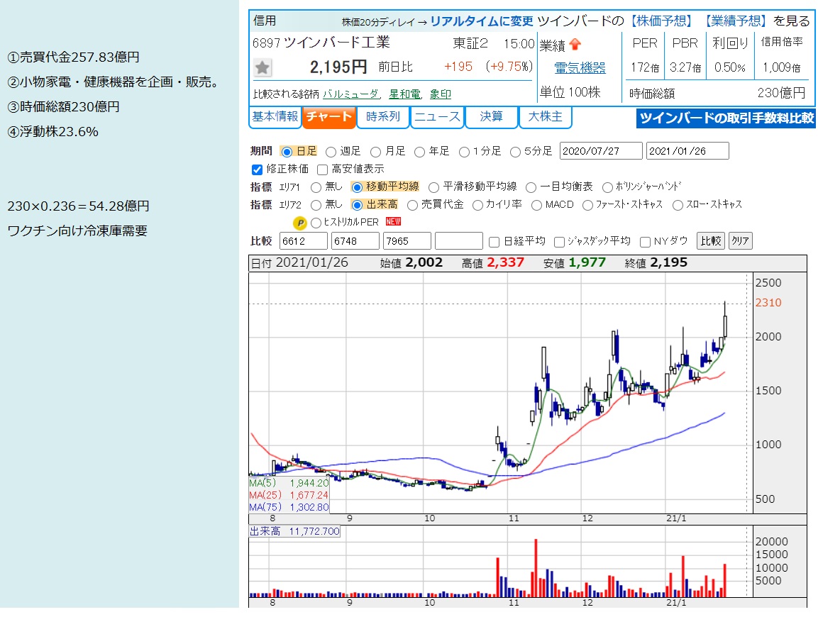Select ボリンジャーバンド indicator radio

[x=607, y=187]
